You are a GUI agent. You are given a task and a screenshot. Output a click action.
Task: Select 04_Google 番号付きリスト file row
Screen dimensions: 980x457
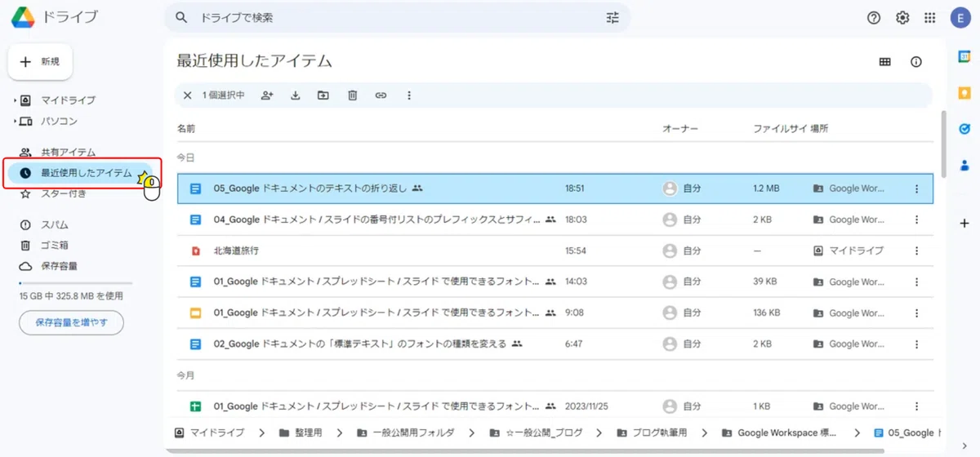coord(555,220)
